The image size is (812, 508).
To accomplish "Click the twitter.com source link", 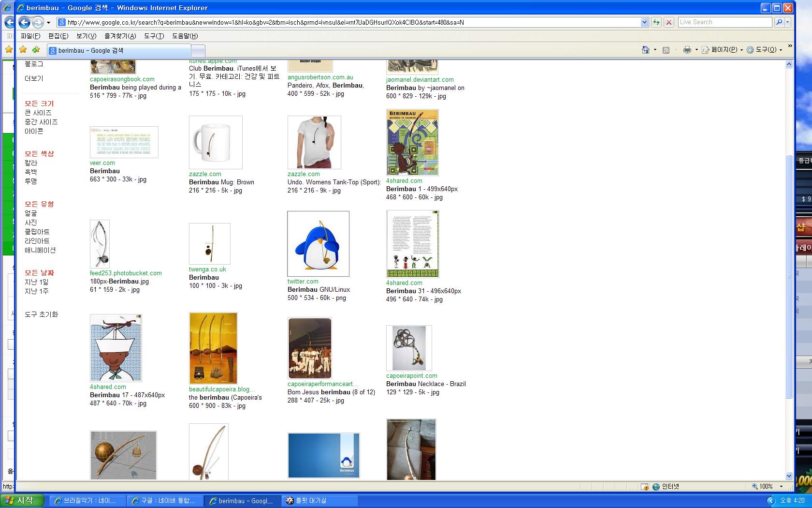I will (x=303, y=282).
